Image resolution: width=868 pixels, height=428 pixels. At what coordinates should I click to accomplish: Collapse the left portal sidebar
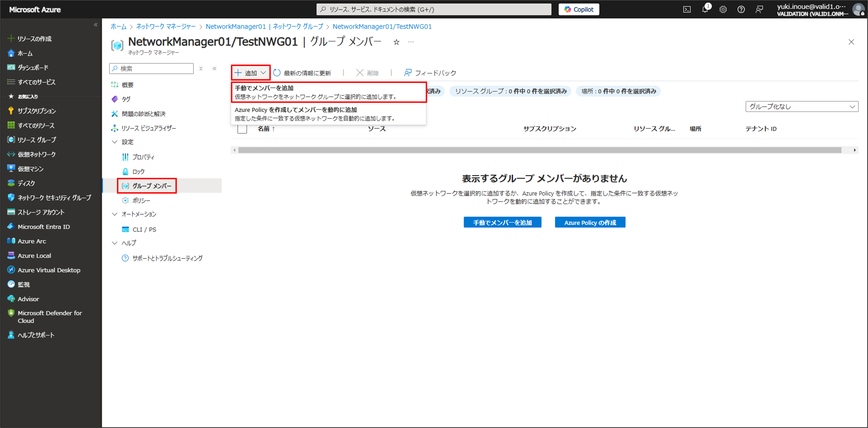(x=96, y=25)
